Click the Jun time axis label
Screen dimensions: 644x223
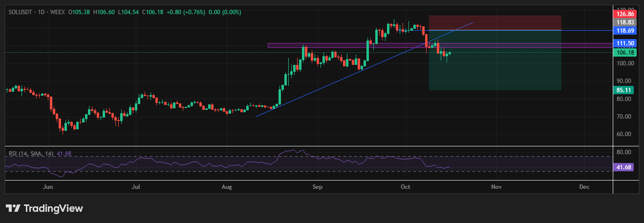click(48, 187)
